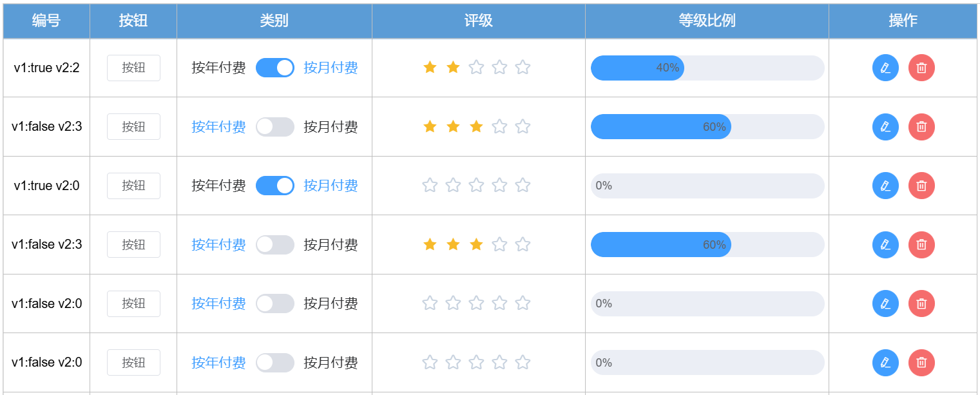Click the edit icon in the first row

[x=885, y=68]
